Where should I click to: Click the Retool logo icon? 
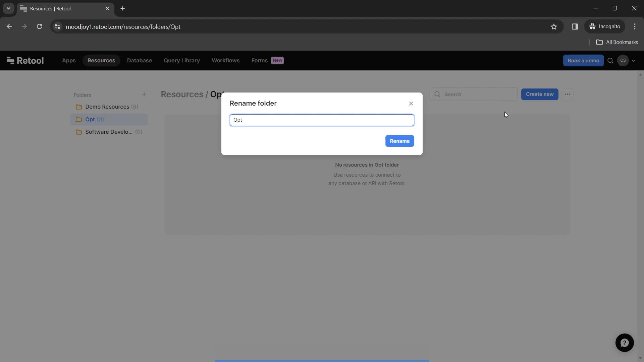click(x=10, y=60)
